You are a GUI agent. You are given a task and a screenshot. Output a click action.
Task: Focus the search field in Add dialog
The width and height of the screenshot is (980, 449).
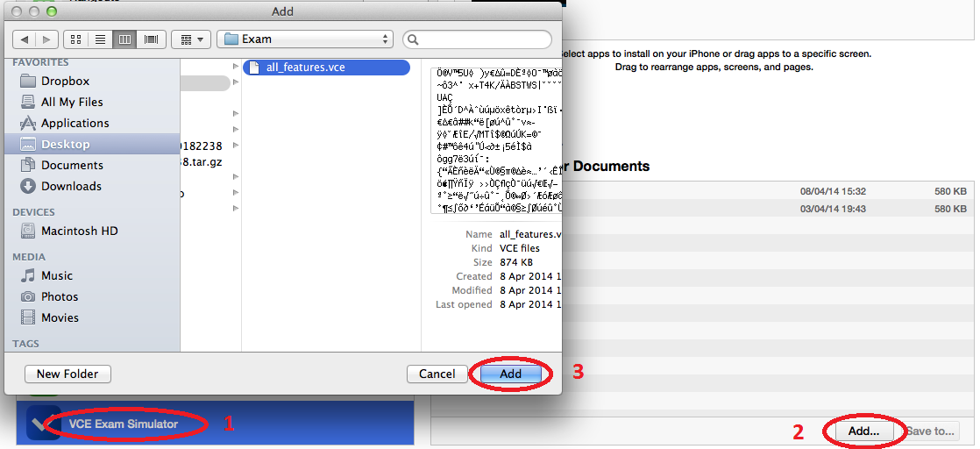[x=477, y=39]
